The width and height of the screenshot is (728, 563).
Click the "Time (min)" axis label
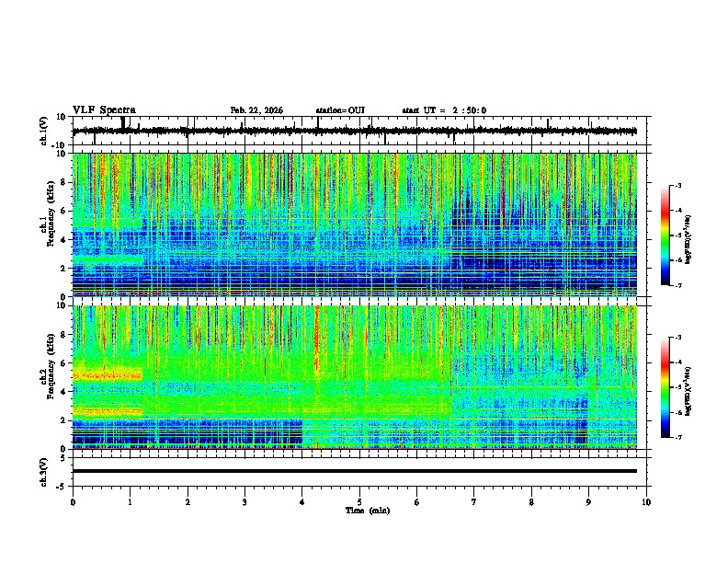pos(368,511)
